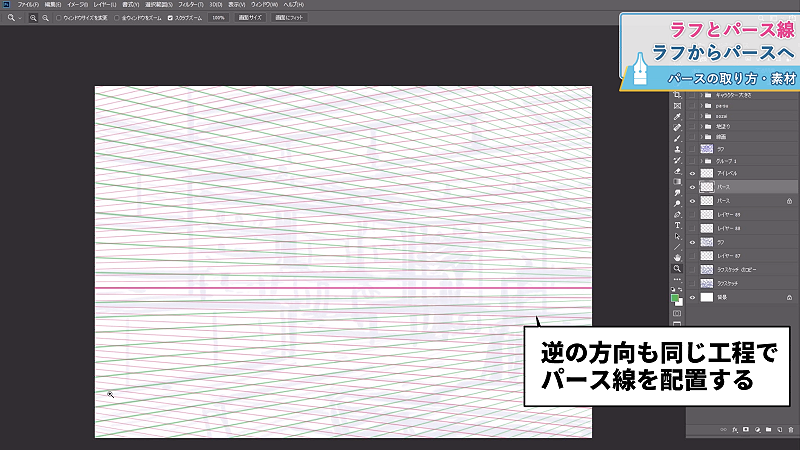This screenshot has width=800, height=450.
Task: Click the 画面サイズ button
Action: click(250, 18)
